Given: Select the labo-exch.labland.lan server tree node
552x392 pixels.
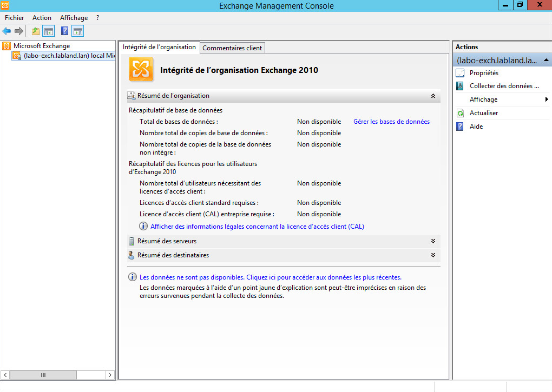Looking at the screenshot, I should [x=63, y=56].
